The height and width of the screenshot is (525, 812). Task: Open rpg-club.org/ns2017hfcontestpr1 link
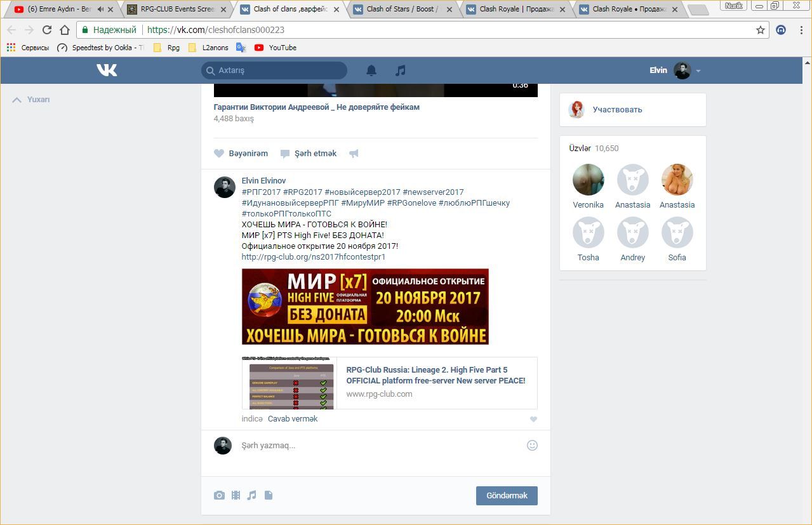pyautogui.click(x=314, y=257)
